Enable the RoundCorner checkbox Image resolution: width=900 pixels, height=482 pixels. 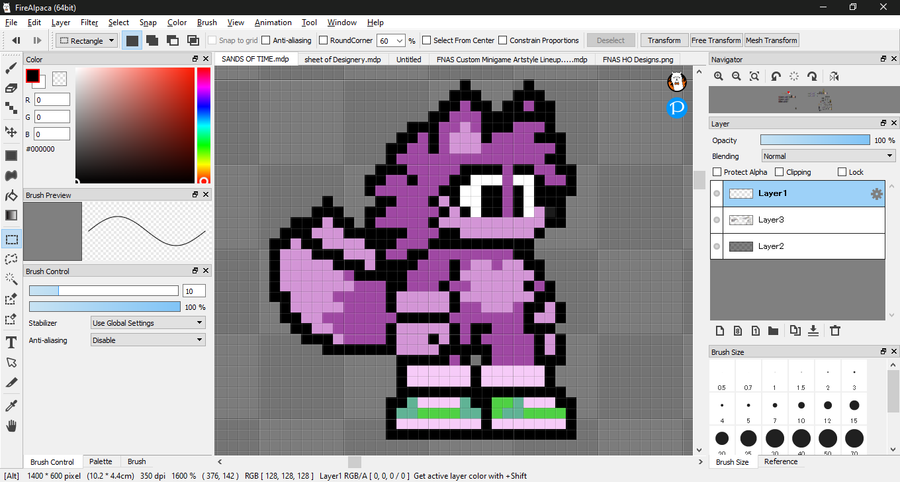(323, 41)
